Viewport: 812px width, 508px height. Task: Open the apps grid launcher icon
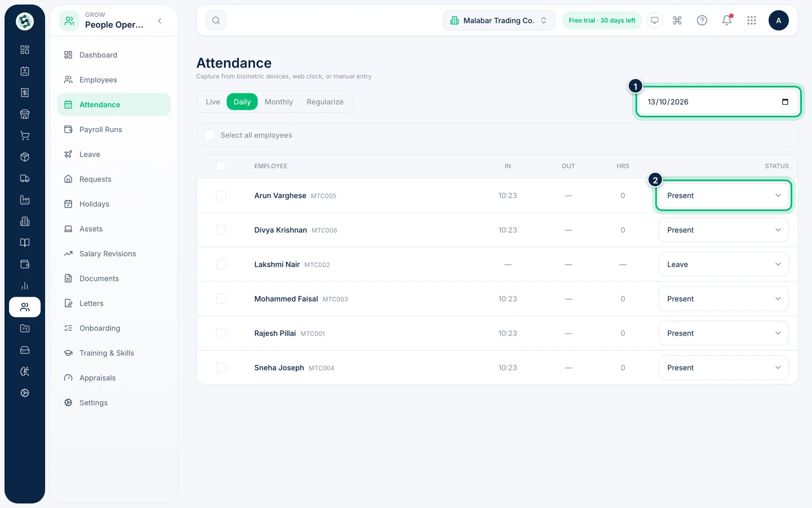tap(752, 20)
